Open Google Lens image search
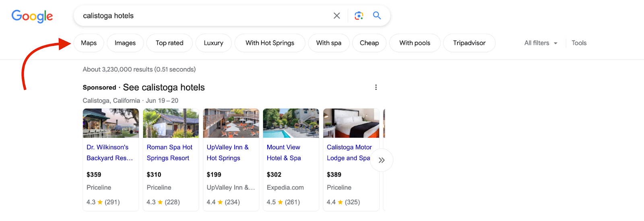 click(x=359, y=16)
